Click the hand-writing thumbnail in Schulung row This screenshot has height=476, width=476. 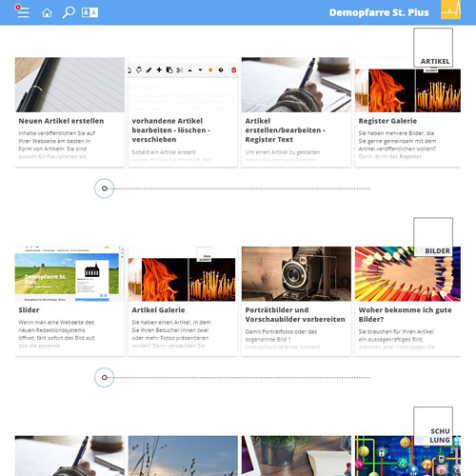[x=69, y=456]
